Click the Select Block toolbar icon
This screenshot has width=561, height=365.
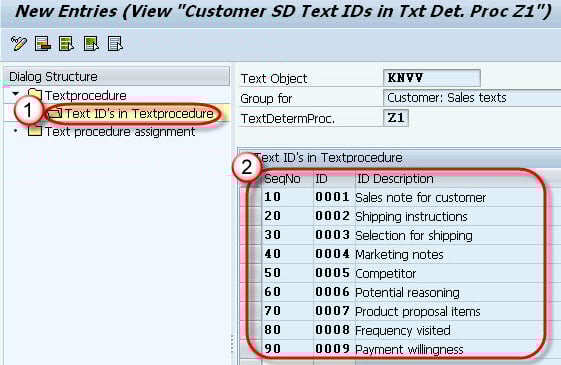pos(91,44)
